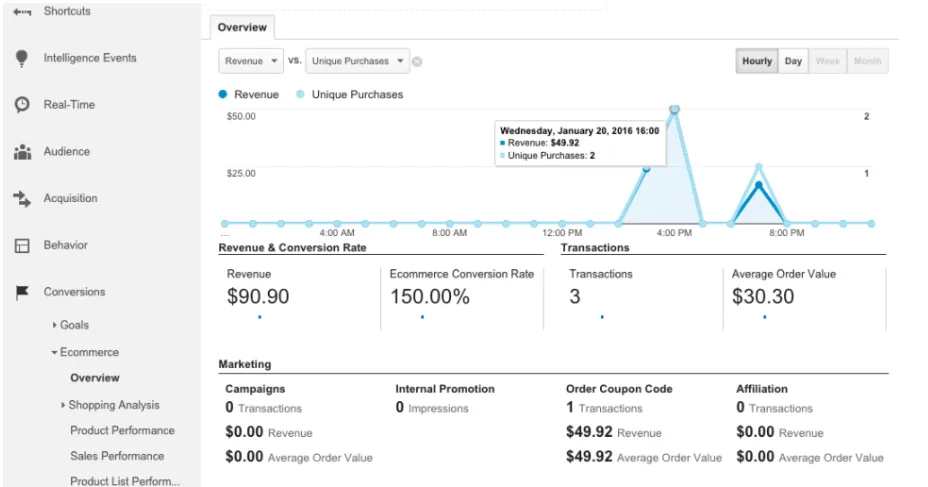
Task: Open the Acquisition reports
Action: (x=70, y=198)
